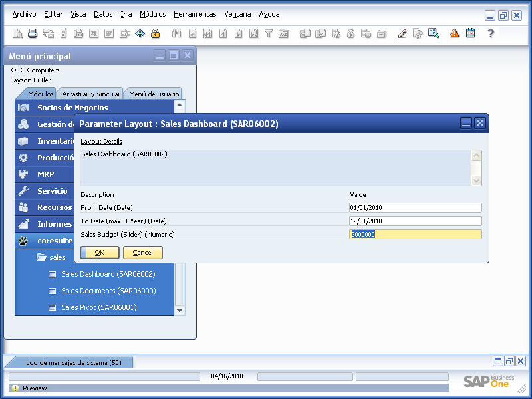
Task: Export the document to Microsoft Excel
Action: tap(93, 32)
